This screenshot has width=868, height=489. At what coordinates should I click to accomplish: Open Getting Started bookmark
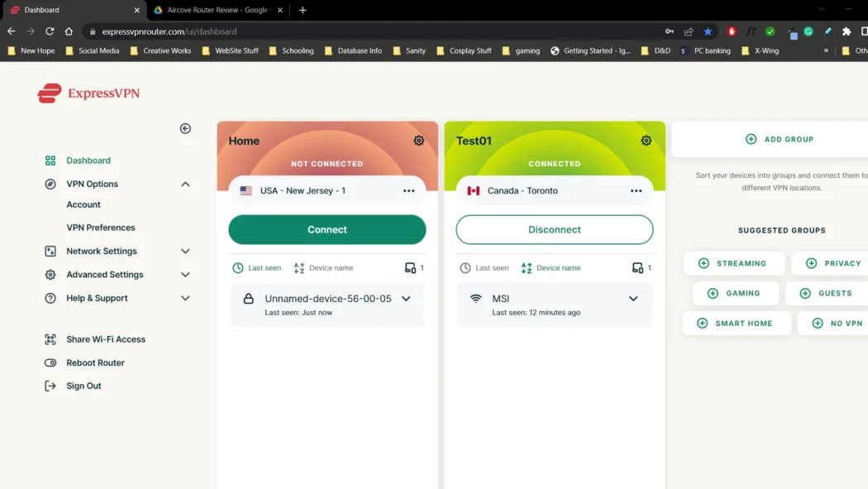pyautogui.click(x=590, y=50)
